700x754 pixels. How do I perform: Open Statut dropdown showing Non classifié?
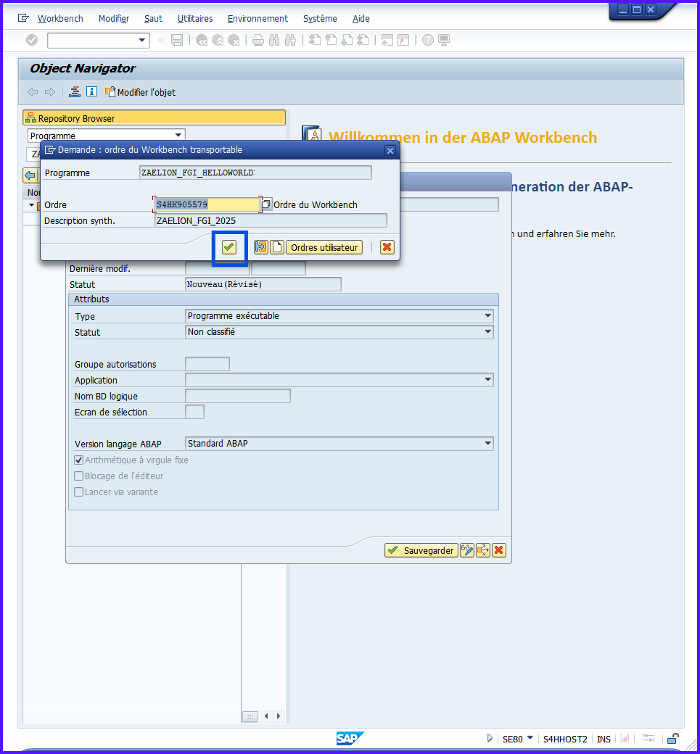click(487, 332)
